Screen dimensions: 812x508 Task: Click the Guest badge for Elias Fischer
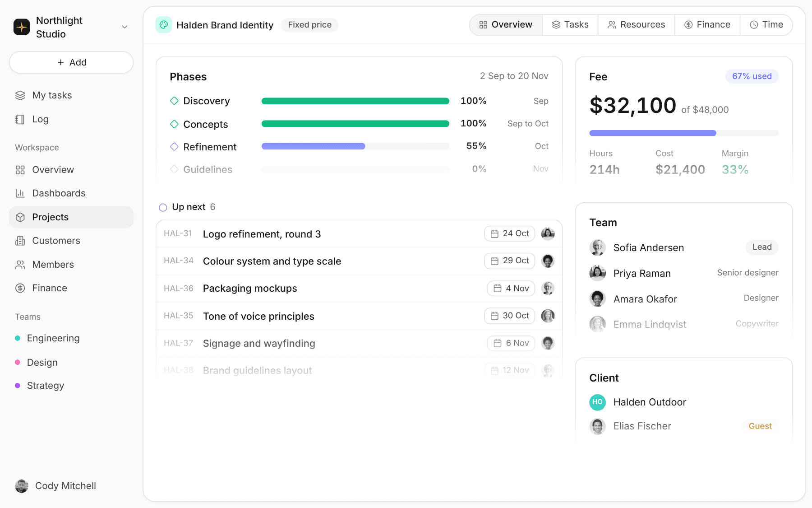pyautogui.click(x=760, y=426)
